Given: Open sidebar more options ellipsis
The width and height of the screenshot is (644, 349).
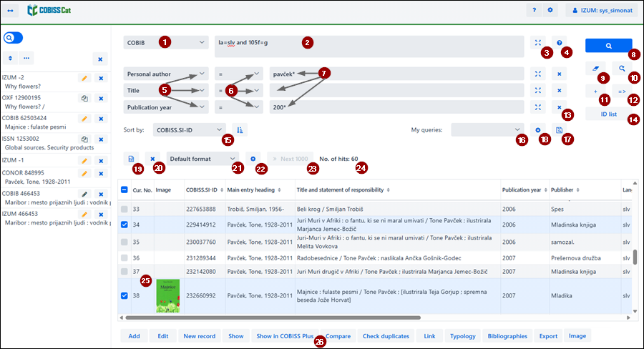Looking at the screenshot, I should click(x=26, y=59).
